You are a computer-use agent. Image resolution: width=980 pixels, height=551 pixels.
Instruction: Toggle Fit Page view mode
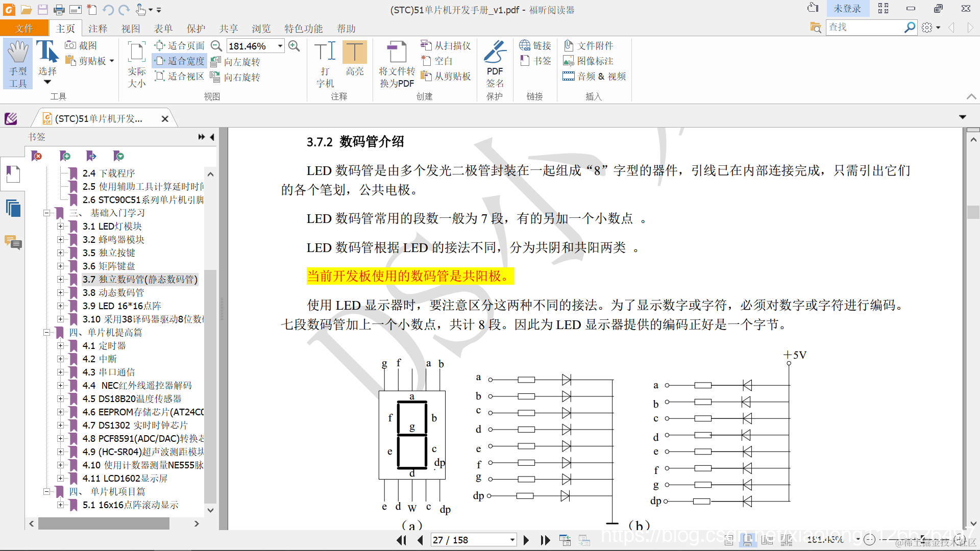coord(180,45)
